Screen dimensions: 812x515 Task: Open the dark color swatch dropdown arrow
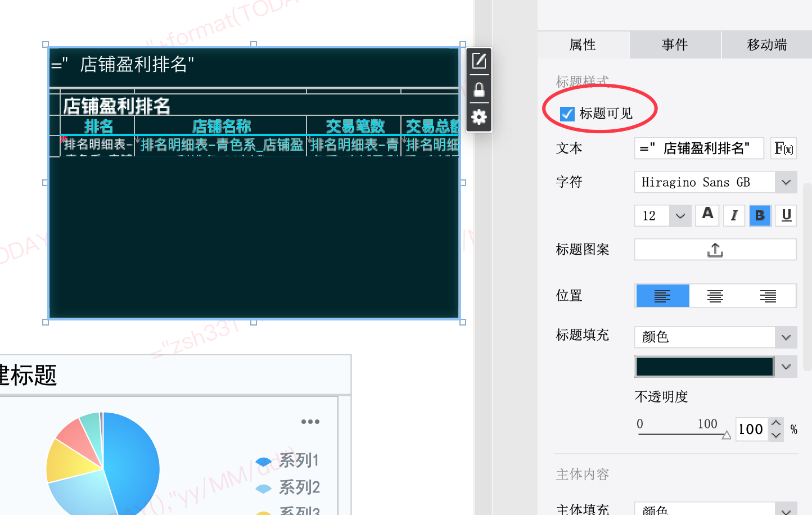point(786,367)
